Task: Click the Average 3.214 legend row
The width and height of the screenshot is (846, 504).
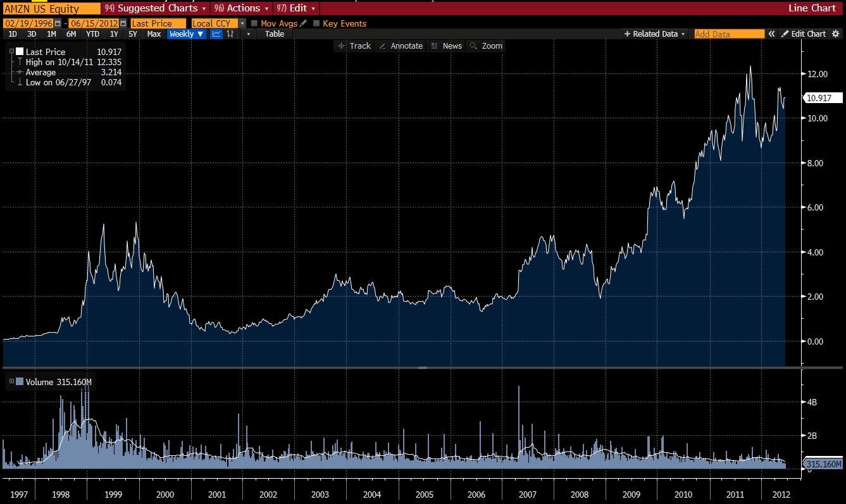Action: pos(70,72)
